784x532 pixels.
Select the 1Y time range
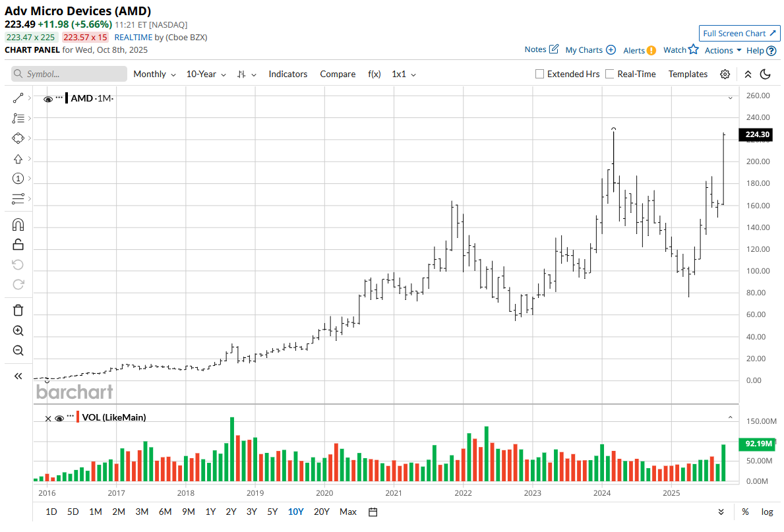(x=210, y=512)
